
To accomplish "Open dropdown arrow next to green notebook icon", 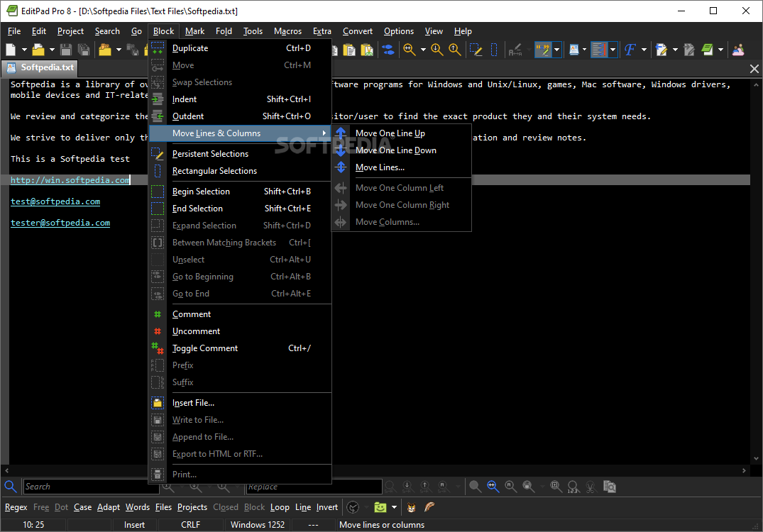I will [x=720, y=50].
